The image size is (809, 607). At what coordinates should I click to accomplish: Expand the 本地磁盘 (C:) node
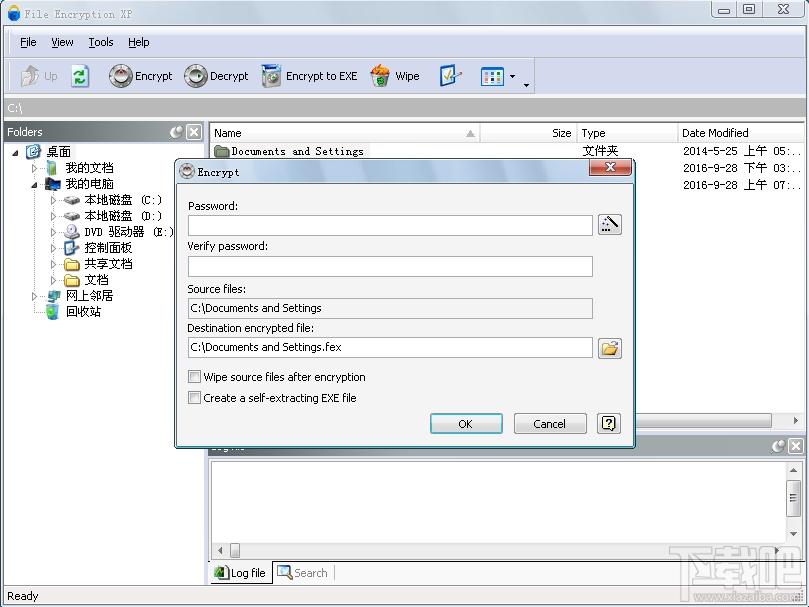(53, 200)
